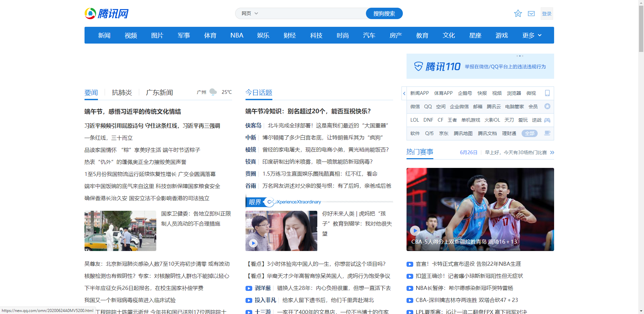
Task: Click the 广州 weather location
Action: pyautogui.click(x=202, y=92)
